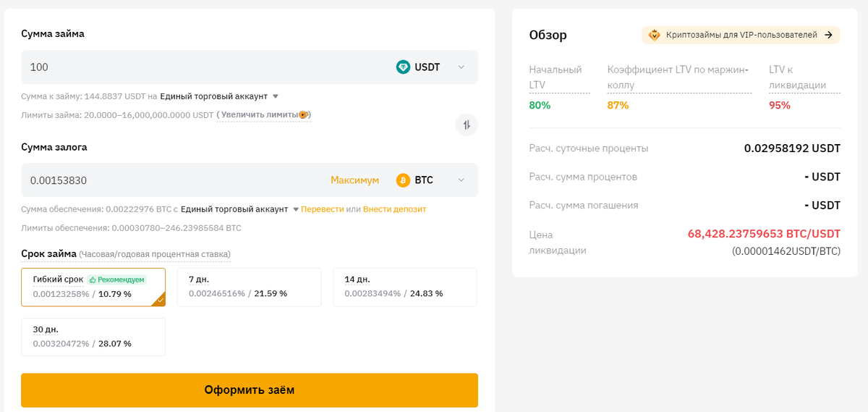Click the USDT coin icon
This screenshot has width=868, height=412.
403,67
